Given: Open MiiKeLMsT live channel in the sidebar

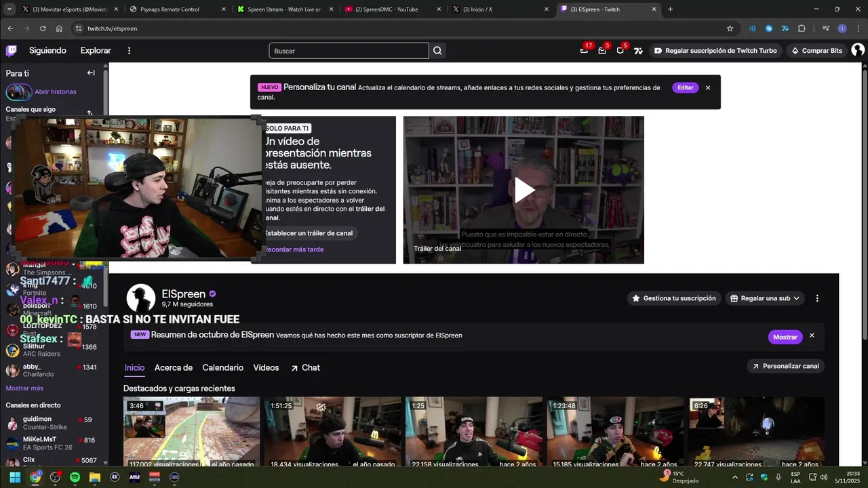Looking at the screenshot, I should click(x=54, y=443).
